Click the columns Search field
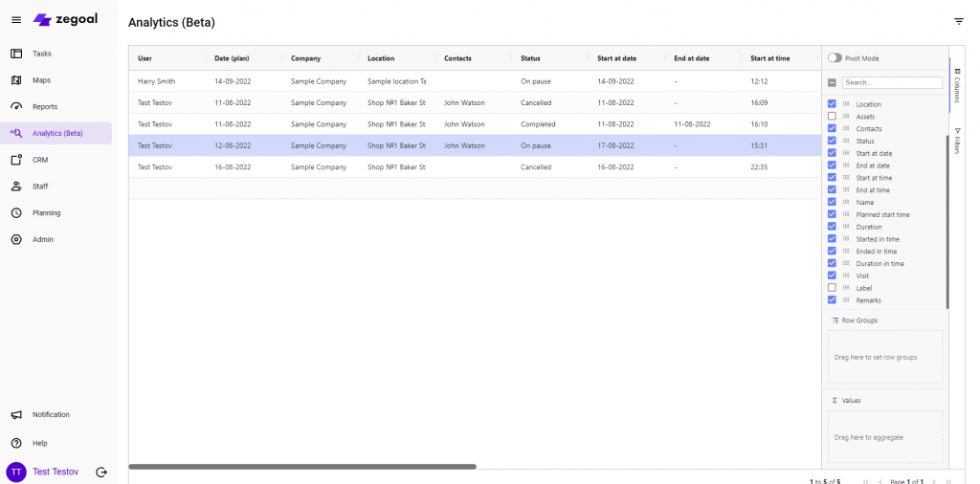Image resolution: width=980 pixels, height=484 pixels. tap(891, 83)
